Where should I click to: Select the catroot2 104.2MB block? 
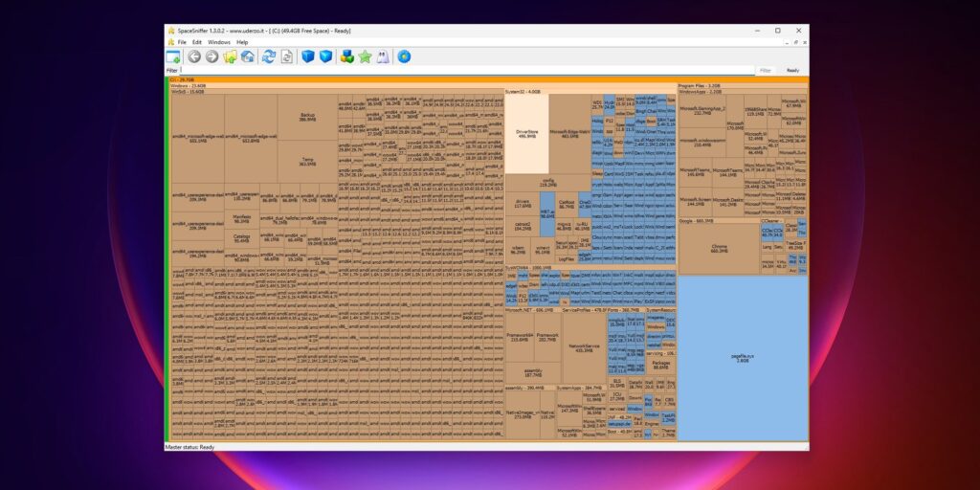(x=522, y=226)
